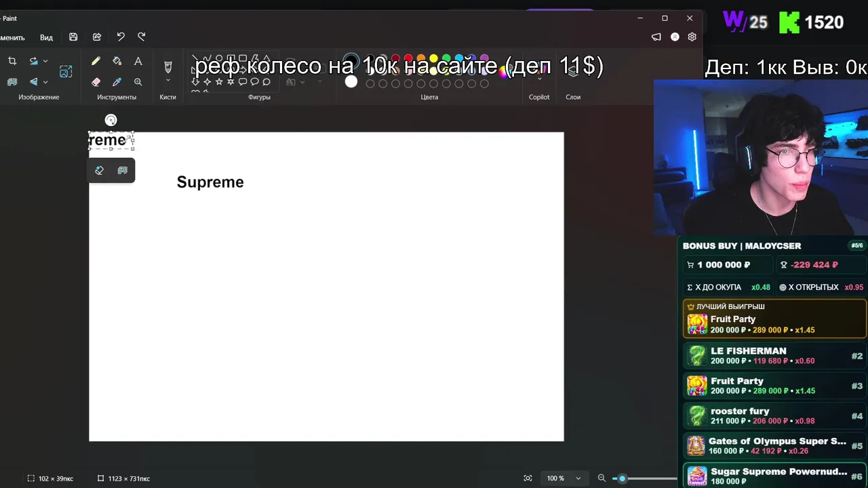Pick the yellow color swatch
This screenshot has height=488, width=868.
[434, 60]
